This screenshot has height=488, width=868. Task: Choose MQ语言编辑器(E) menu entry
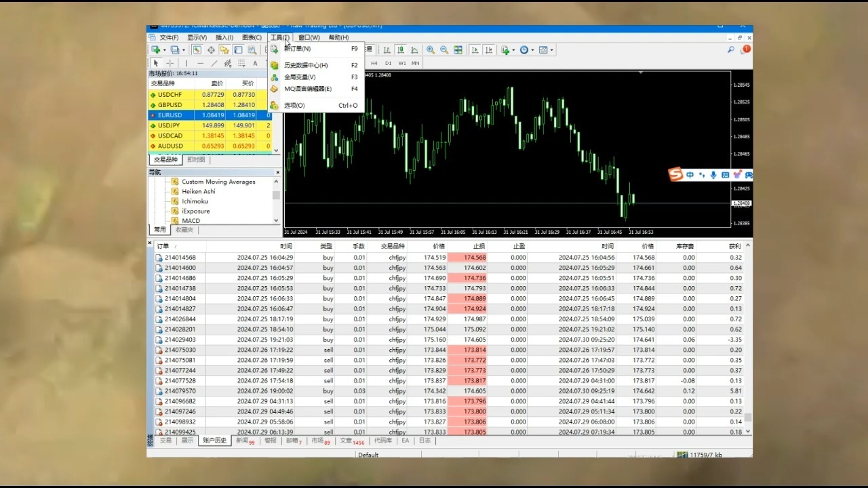click(x=317, y=89)
